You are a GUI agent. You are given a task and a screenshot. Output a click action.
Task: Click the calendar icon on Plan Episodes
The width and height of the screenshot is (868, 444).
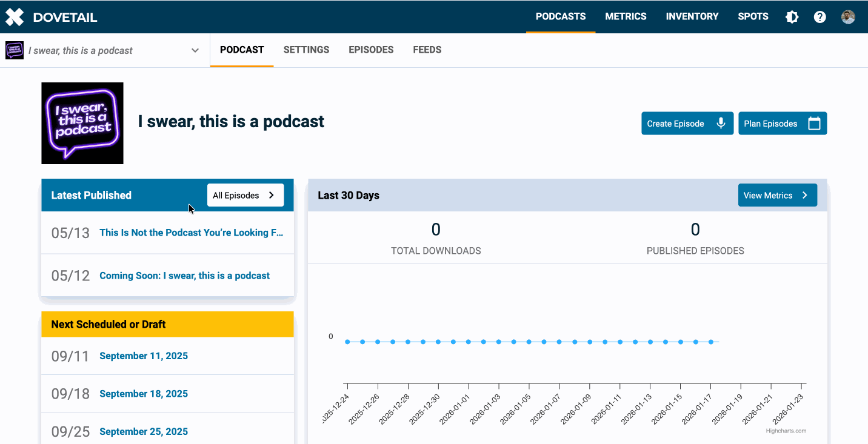(x=814, y=124)
